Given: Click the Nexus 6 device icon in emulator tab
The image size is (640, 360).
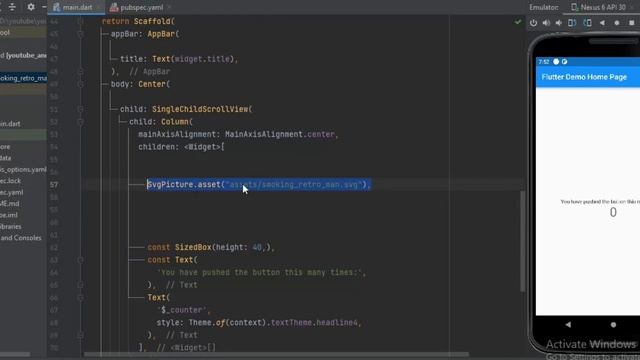Looking at the screenshot, I should pos(574,7).
